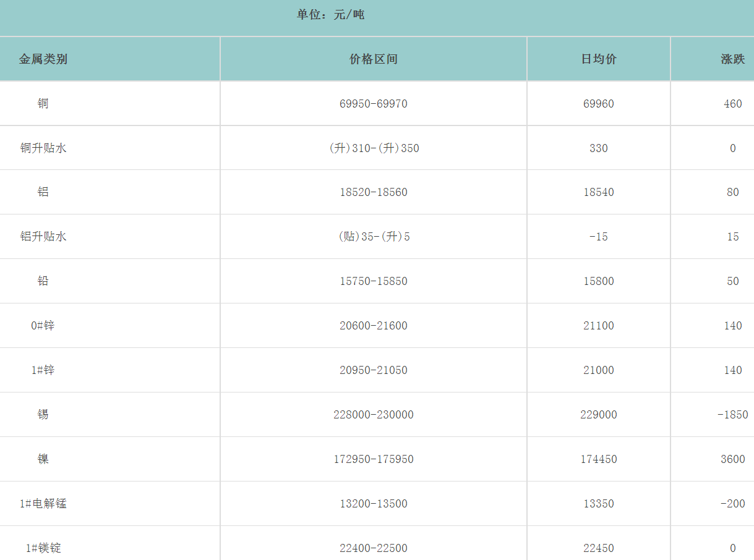Click the tin price change -1850

tap(732, 415)
